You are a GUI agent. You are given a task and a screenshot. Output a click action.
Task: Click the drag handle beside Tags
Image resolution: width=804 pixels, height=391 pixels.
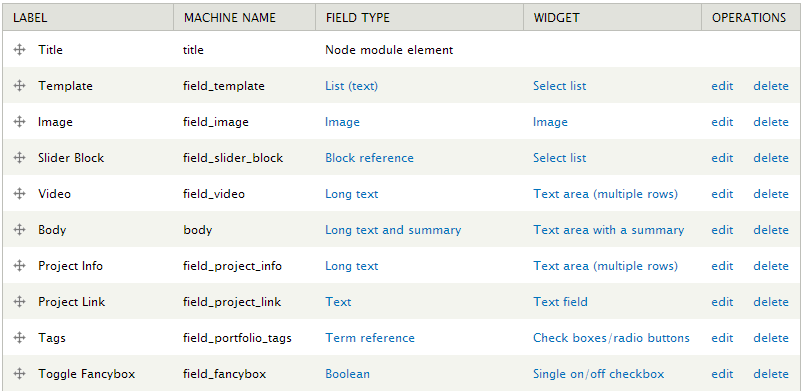tap(19, 337)
